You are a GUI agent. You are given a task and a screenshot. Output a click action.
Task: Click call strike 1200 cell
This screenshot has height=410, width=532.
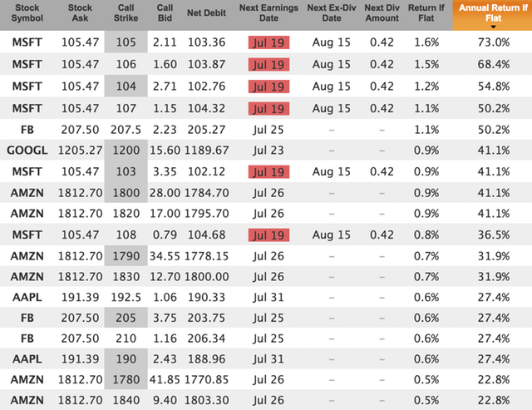tap(126, 150)
